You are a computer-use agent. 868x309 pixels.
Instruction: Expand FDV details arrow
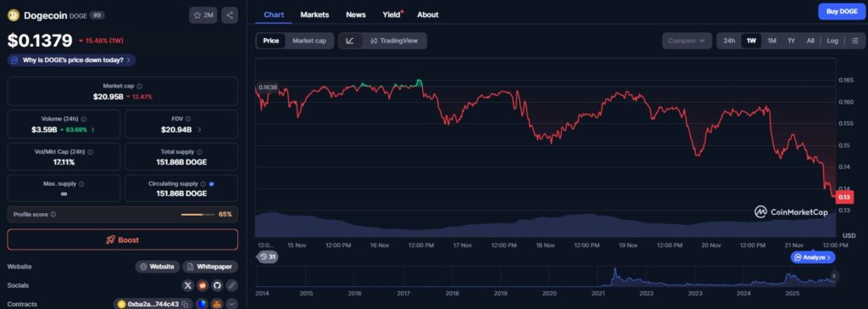199,129
